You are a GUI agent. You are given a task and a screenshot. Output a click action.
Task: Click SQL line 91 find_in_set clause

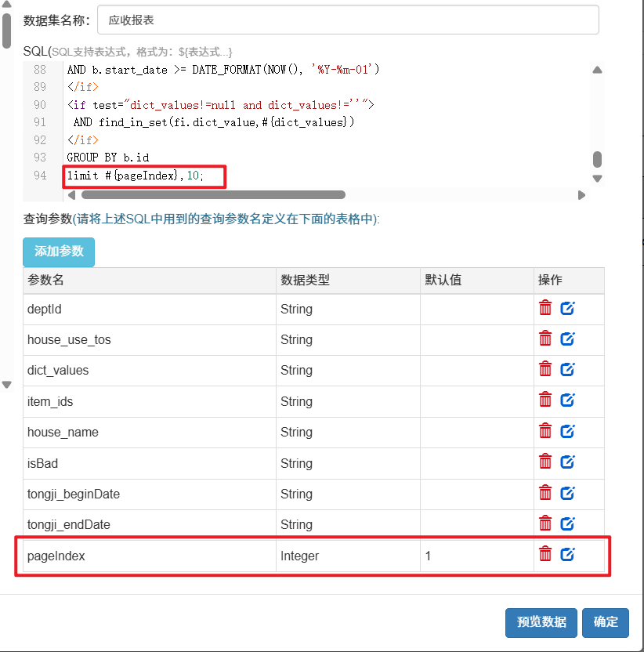[214, 122]
